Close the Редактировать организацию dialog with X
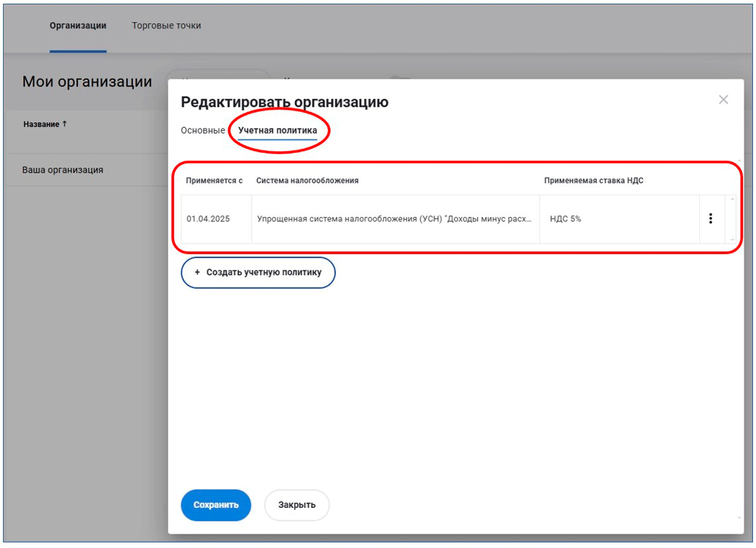 (x=723, y=100)
